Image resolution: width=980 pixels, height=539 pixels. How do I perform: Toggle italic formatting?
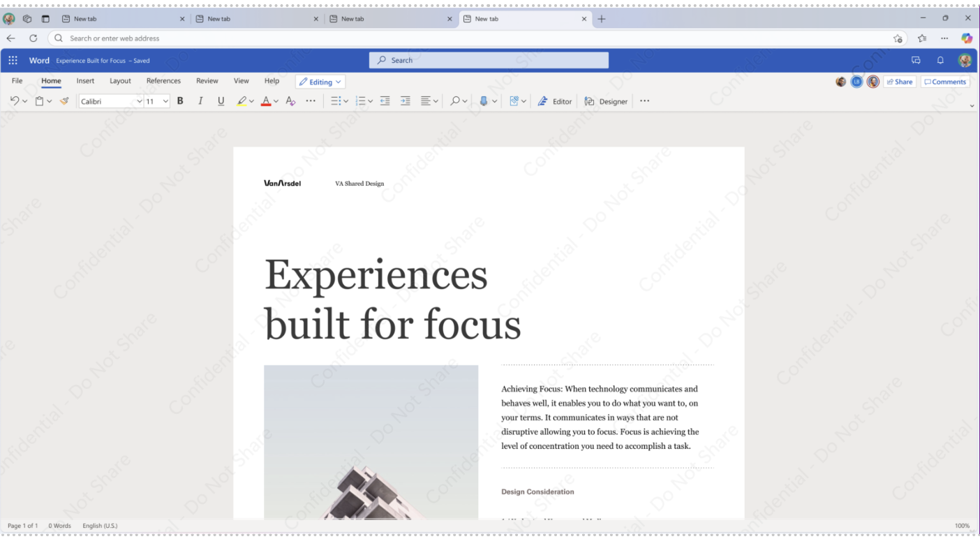[x=200, y=101]
